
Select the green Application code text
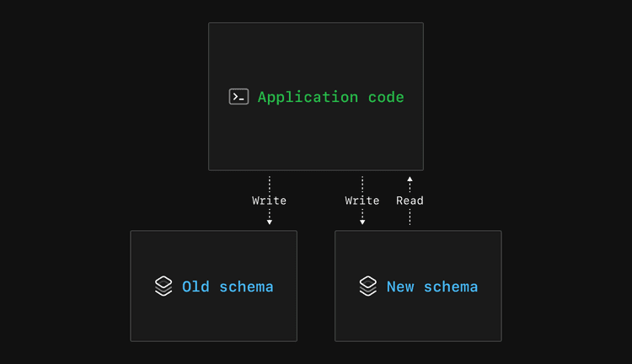click(330, 97)
